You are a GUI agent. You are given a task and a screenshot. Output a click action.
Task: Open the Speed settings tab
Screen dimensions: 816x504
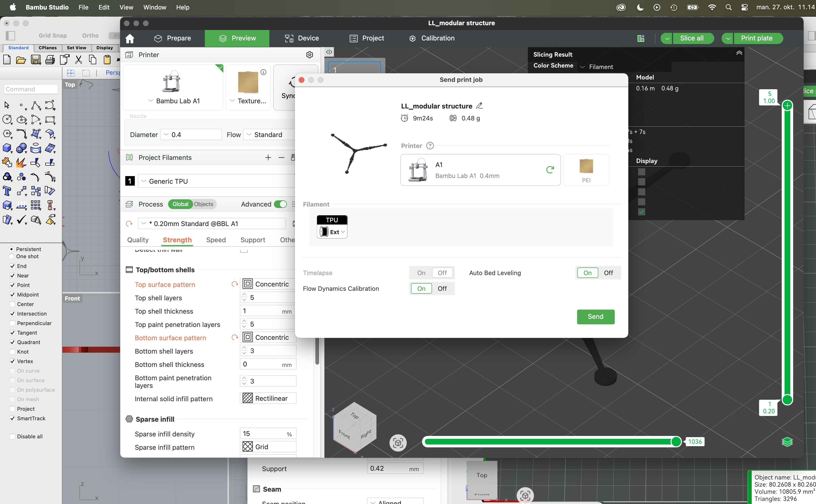[x=216, y=240]
